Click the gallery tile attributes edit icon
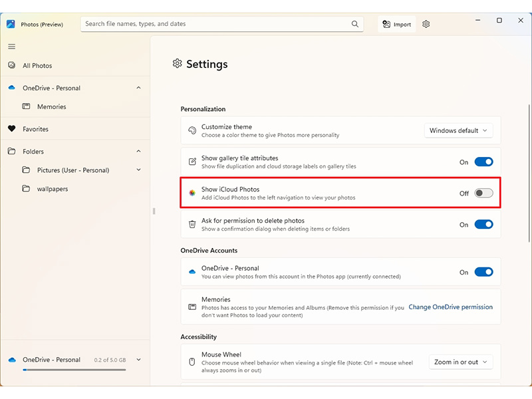This screenshot has height=399, width=532. coord(192,162)
